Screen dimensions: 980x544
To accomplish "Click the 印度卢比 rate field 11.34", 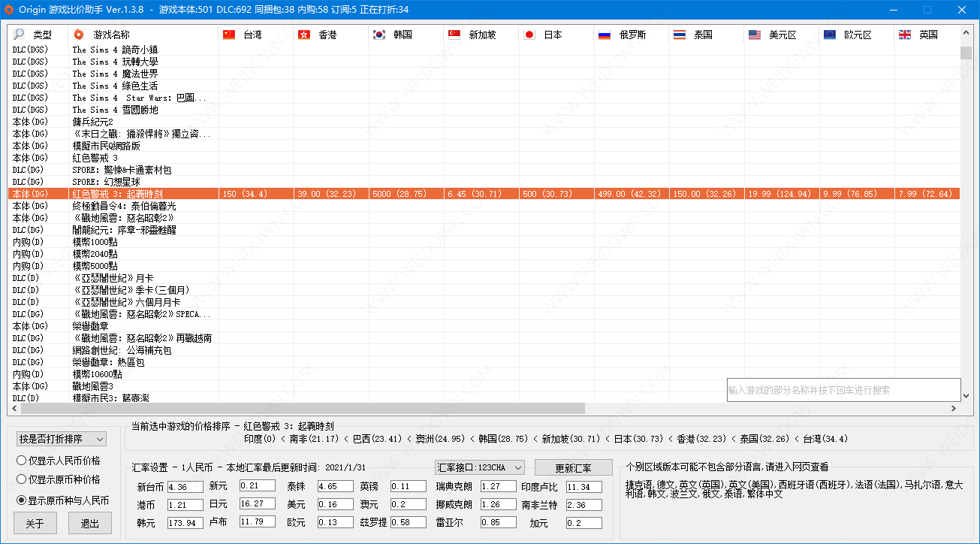I will pos(584,487).
